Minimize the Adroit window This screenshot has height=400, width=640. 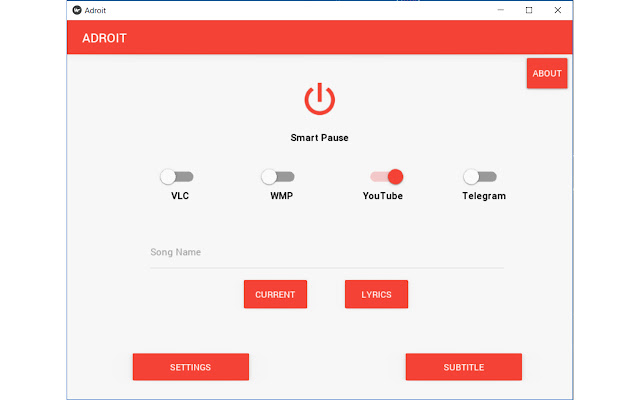point(501,10)
